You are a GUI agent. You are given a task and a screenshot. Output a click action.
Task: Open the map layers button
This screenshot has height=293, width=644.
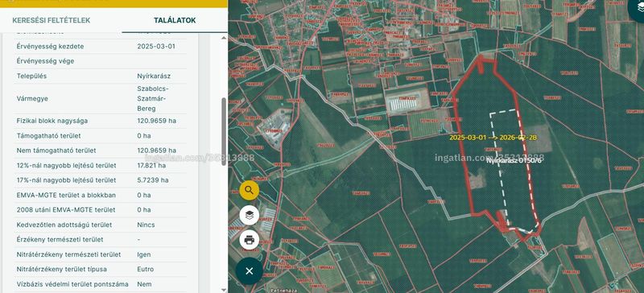tap(250, 215)
